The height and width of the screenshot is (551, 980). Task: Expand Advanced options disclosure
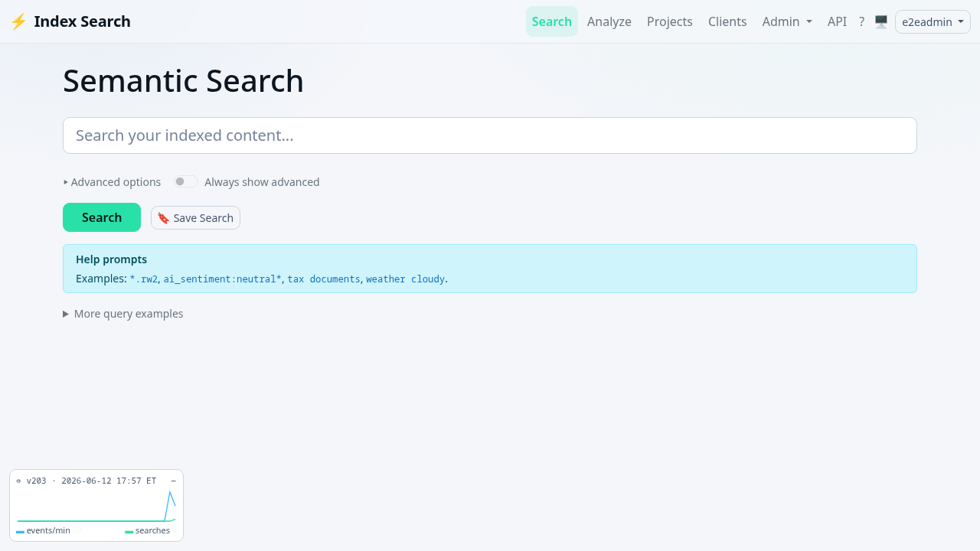coord(113,182)
